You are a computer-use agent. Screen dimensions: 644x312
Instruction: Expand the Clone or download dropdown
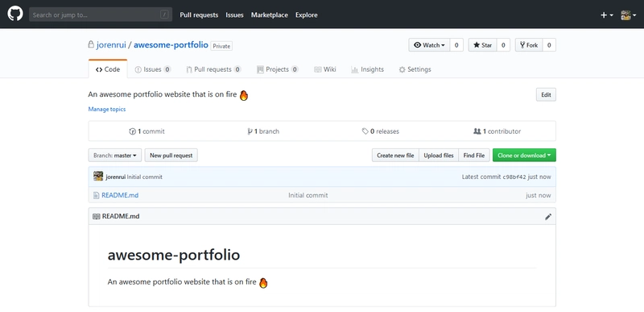coord(525,156)
